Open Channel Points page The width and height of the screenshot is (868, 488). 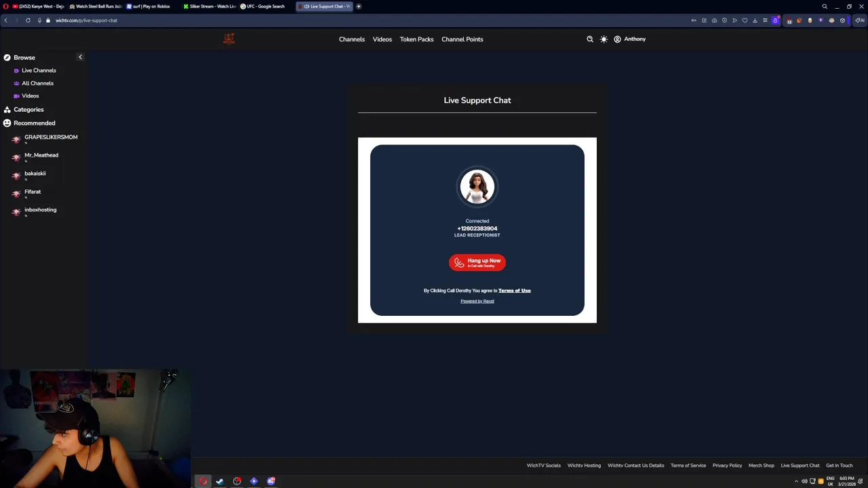(462, 39)
